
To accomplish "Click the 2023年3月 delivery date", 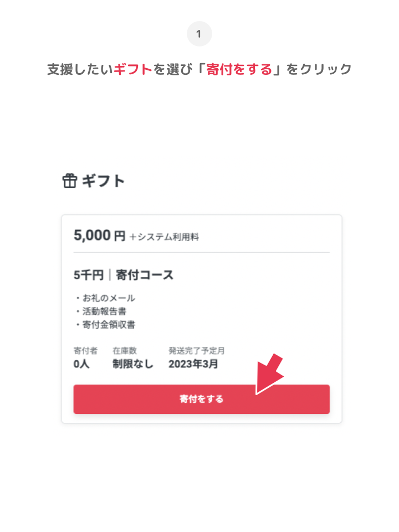I will click(193, 364).
